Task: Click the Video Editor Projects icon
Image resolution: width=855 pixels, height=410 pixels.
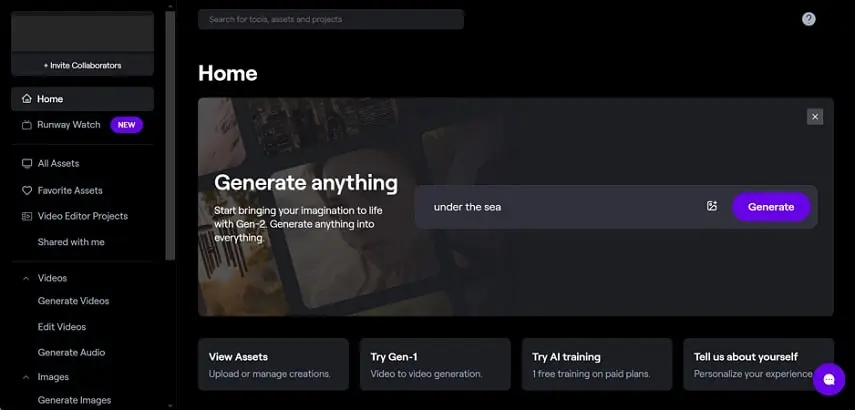Action: pos(27,216)
